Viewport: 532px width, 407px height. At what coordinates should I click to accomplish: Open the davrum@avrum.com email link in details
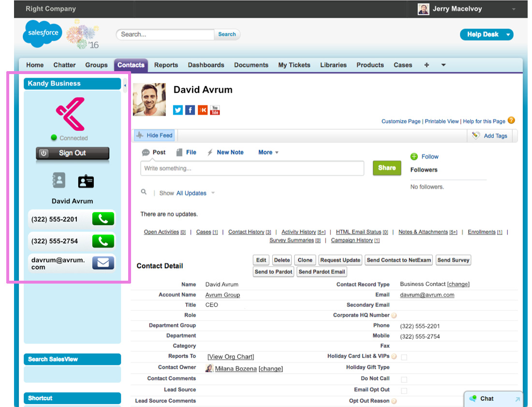pos(427,295)
